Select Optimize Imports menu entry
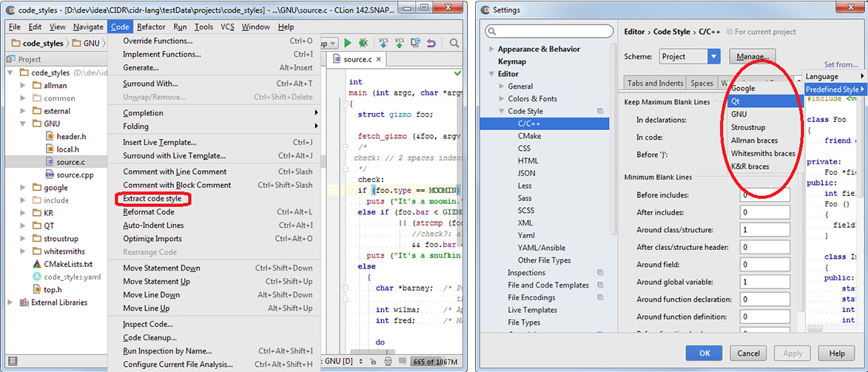Image resolution: width=868 pixels, height=372 pixels. [x=215, y=239]
